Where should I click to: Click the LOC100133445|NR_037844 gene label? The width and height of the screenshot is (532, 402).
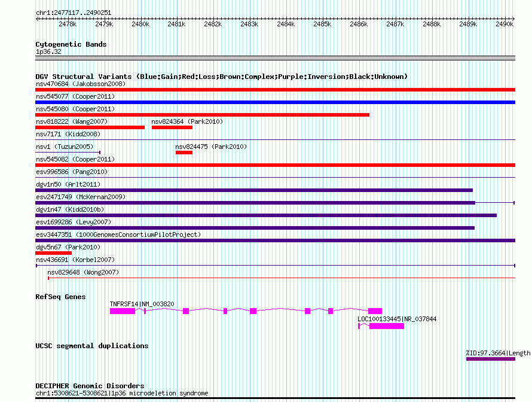click(x=397, y=319)
